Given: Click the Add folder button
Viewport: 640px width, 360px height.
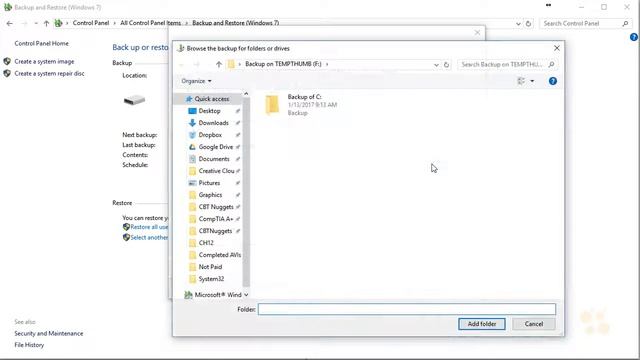Looking at the screenshot, I should [x=482, y=324].
